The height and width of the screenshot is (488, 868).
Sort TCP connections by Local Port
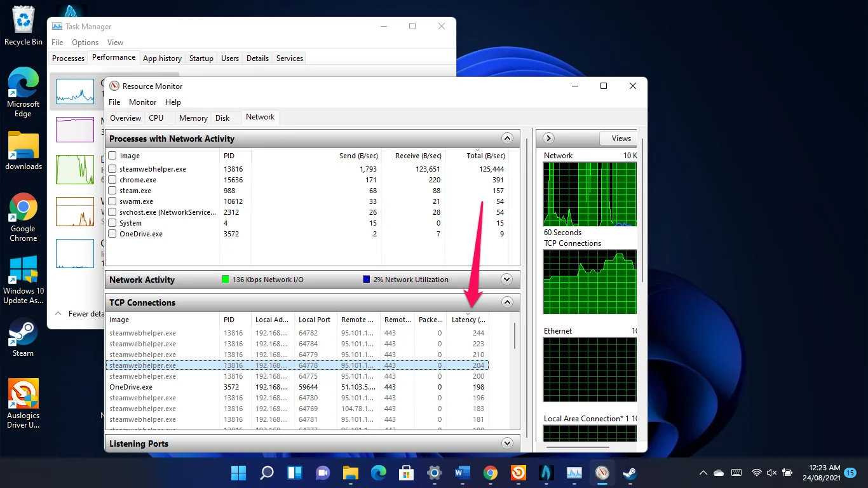pyautogui.click(x=316, y=320)
